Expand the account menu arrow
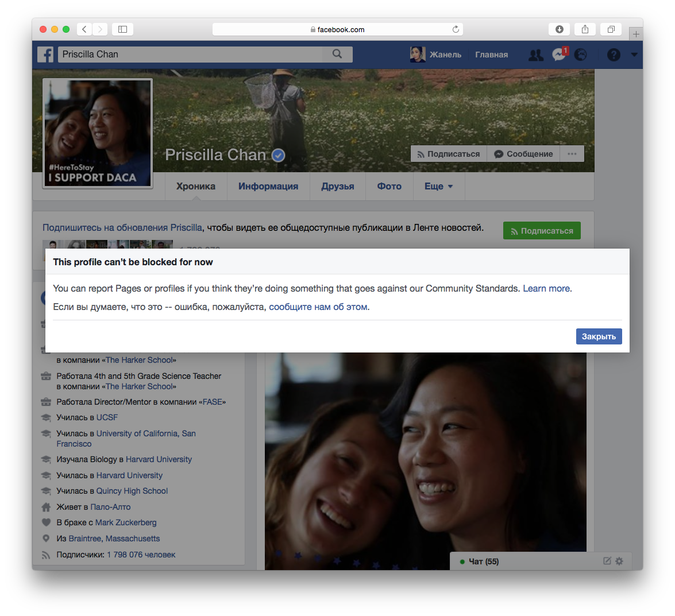 point(634,55)
